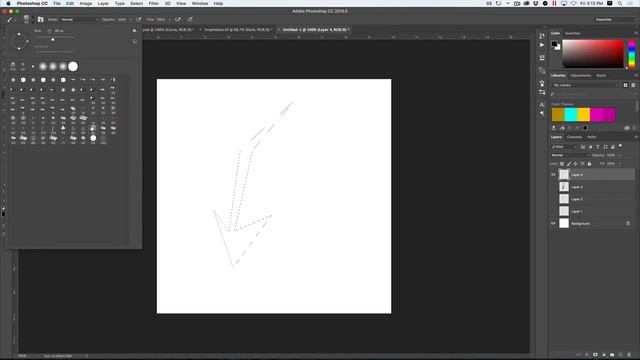
Task: Open the Actions collapsed panel icon
Action: click(x=542, y=45)
